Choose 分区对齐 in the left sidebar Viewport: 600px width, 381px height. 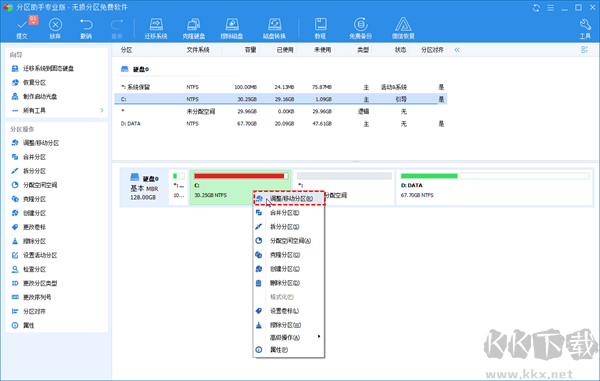(29, 311)
